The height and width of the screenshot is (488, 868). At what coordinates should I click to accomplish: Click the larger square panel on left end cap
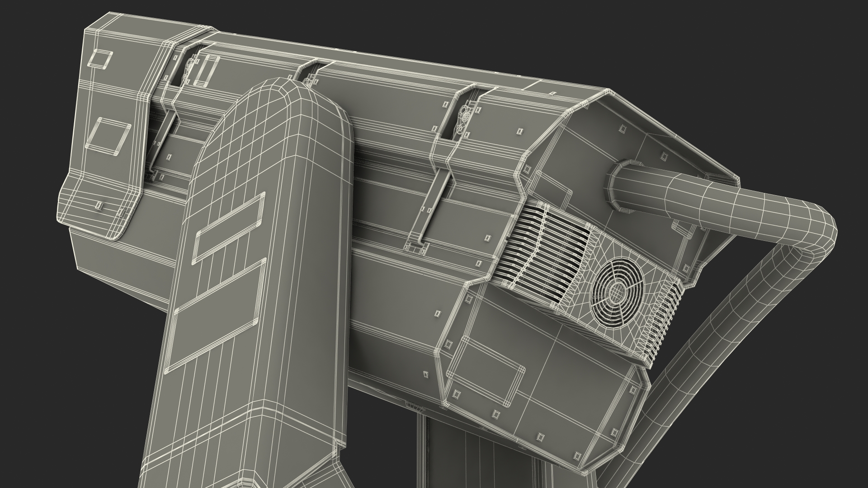pos(108,136)
